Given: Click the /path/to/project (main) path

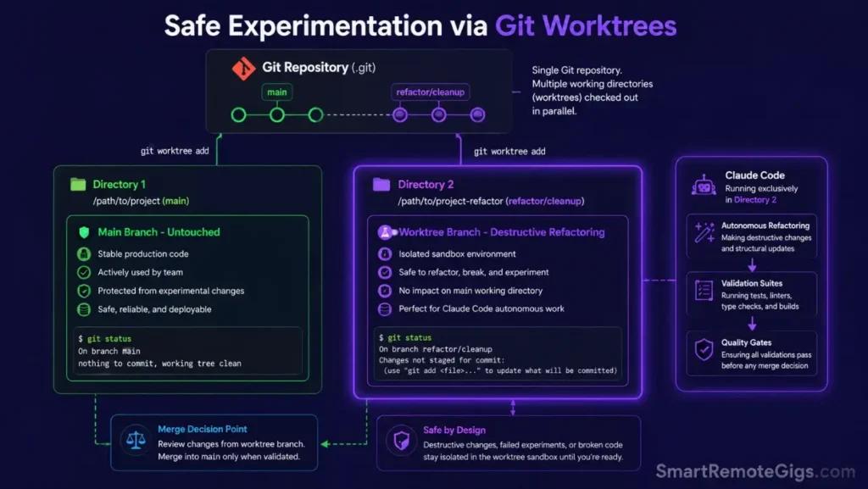Looking at the screenshot, I should (x=142, y=201).
